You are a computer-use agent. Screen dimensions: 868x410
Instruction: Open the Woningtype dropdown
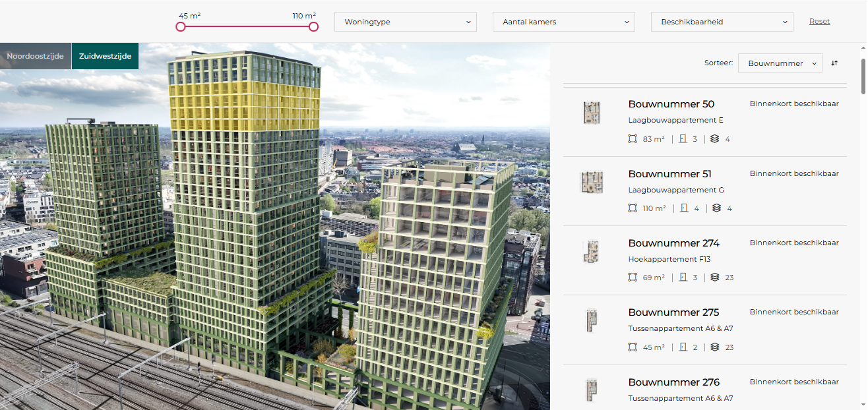406,22
